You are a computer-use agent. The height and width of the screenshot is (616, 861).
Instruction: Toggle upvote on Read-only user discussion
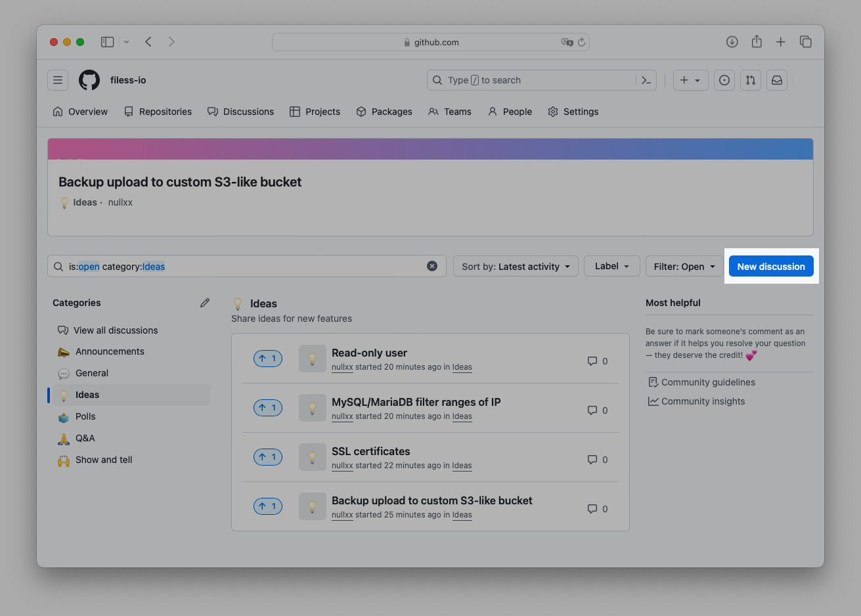point(268,359)
